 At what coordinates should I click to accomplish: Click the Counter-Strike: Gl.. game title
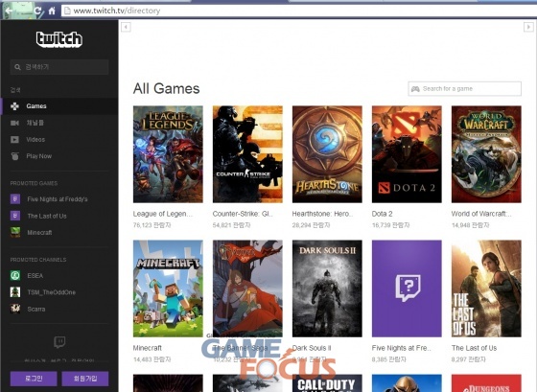[x=243, y=214]
